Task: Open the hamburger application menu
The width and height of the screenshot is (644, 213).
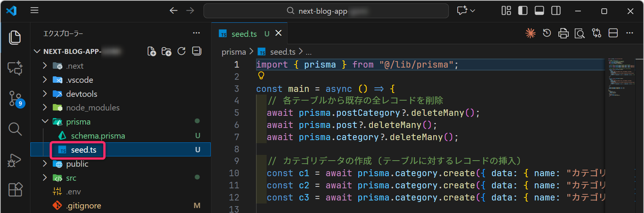Action: (x=35, y=10)
